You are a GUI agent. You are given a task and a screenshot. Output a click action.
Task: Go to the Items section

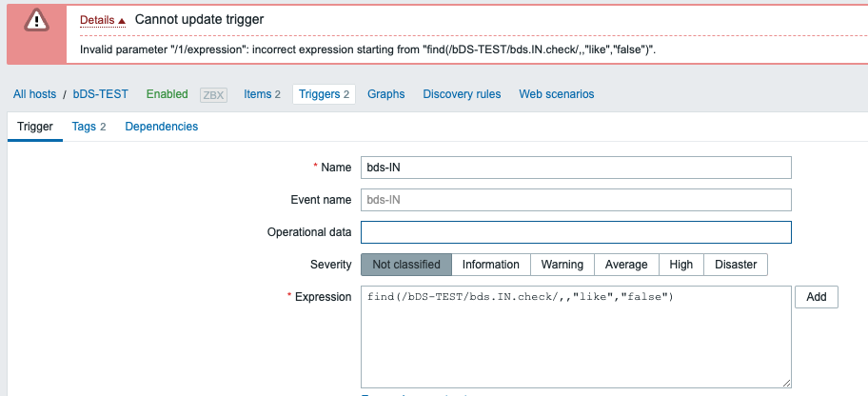[x=262, y=94]
